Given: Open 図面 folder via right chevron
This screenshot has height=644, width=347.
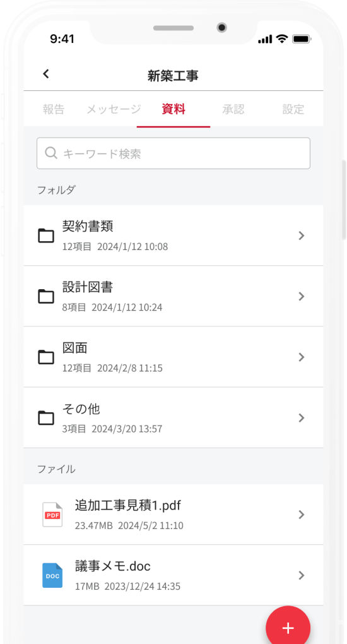Looking at the screenshot, I should tap(302, 357).
